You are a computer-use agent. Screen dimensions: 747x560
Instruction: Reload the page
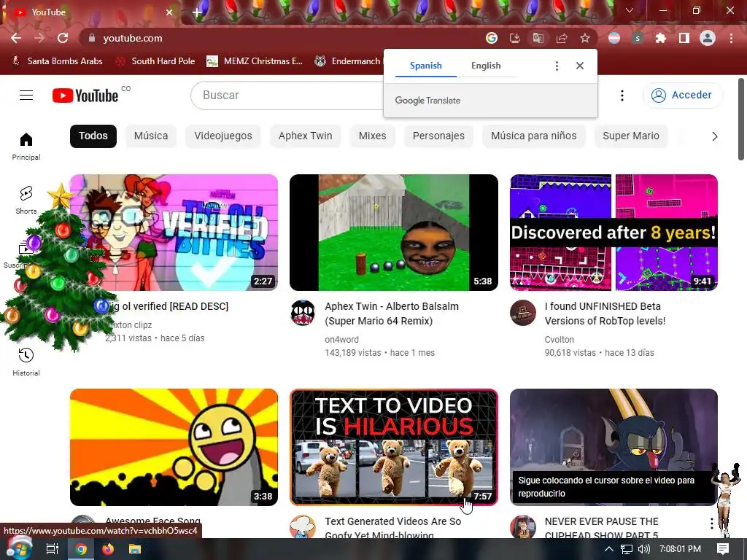(63, 38)
